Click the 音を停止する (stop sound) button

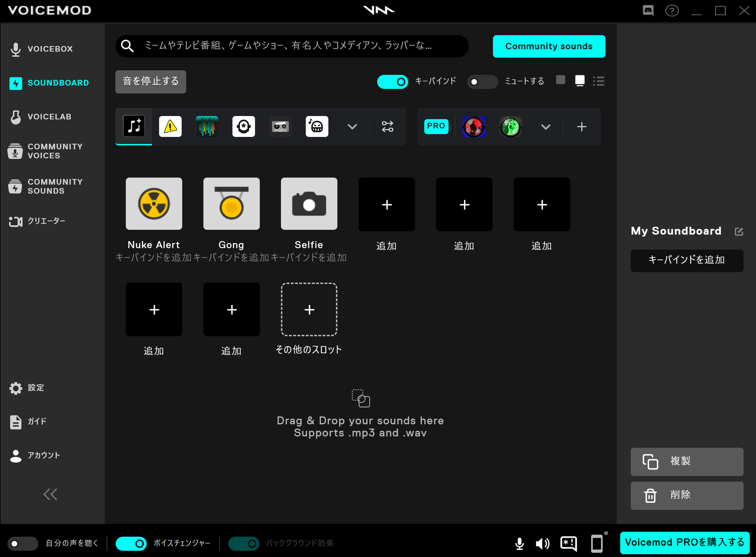151,81
